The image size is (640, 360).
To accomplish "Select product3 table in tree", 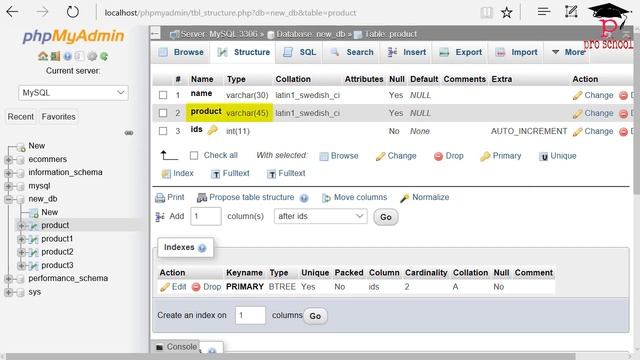I will tap(57, 265).
